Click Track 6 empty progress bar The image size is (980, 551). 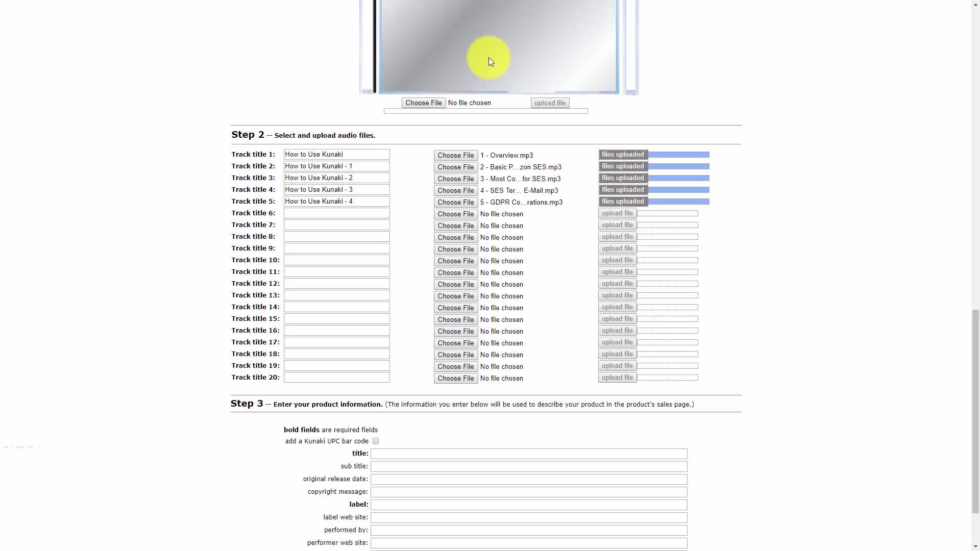point(668,213)
